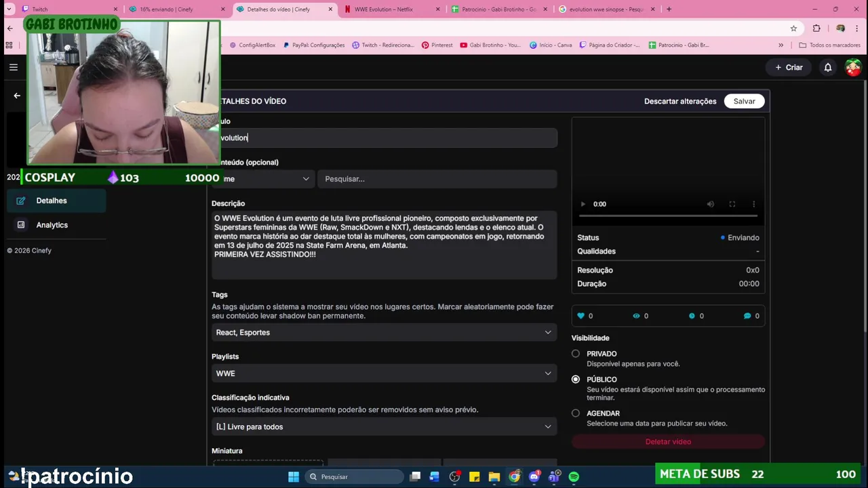Click the video title input field

388,138
